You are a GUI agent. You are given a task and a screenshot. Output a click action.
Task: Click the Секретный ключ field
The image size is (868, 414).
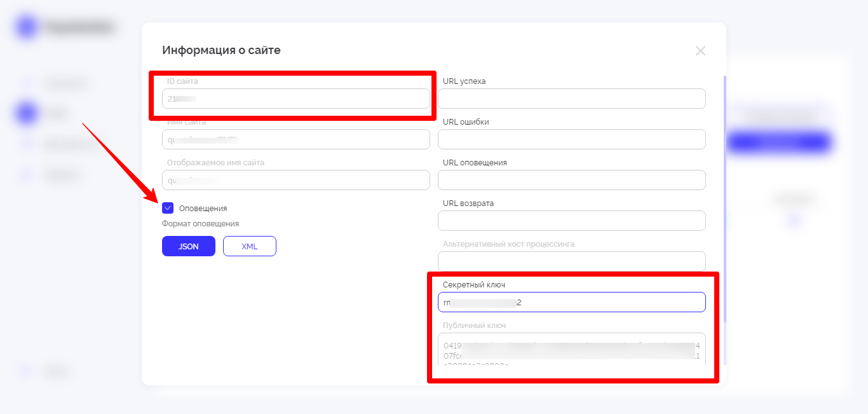pyautogui.click(x=571, y=302)
